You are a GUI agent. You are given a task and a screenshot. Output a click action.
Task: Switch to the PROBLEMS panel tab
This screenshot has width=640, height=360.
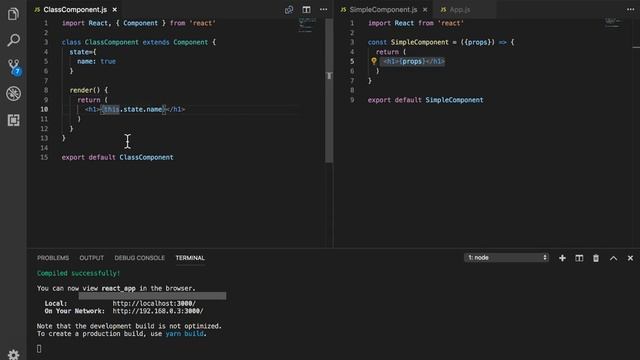click(53, 258)
